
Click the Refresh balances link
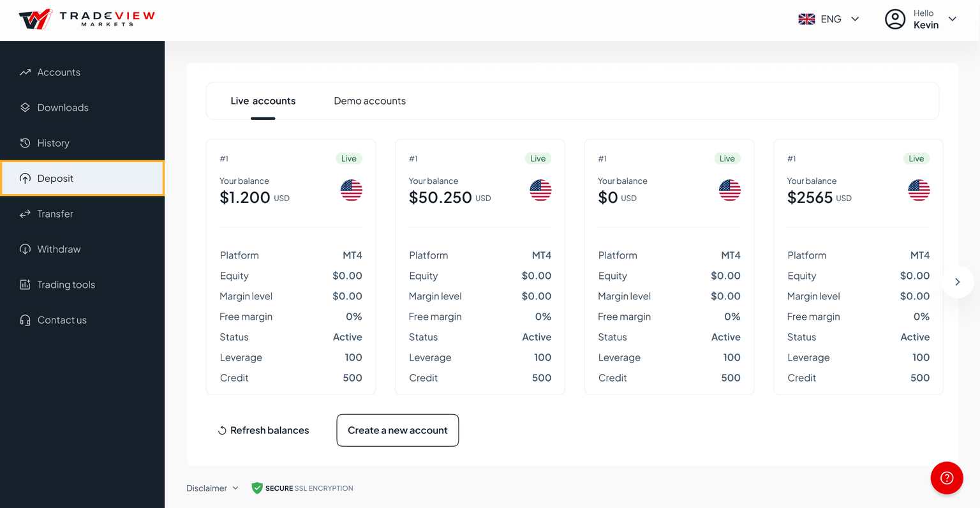click(270, 430)
